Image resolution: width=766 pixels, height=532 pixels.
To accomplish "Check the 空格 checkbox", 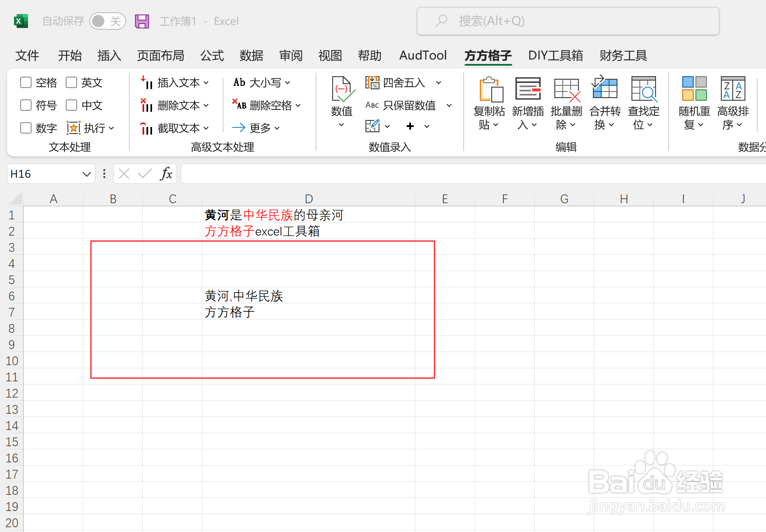I will [x=26, y=82].
